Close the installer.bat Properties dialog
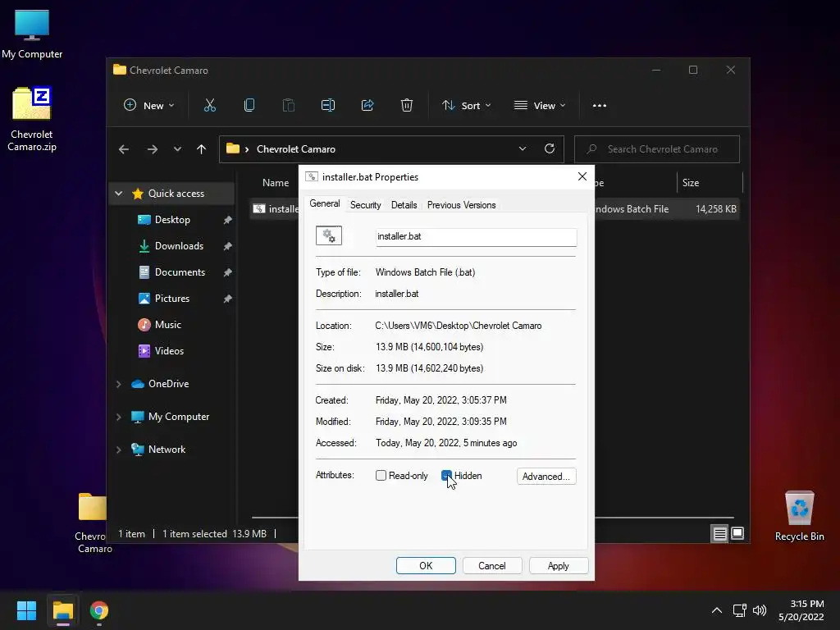Screen dimensions: 840x630 (582, 176)
